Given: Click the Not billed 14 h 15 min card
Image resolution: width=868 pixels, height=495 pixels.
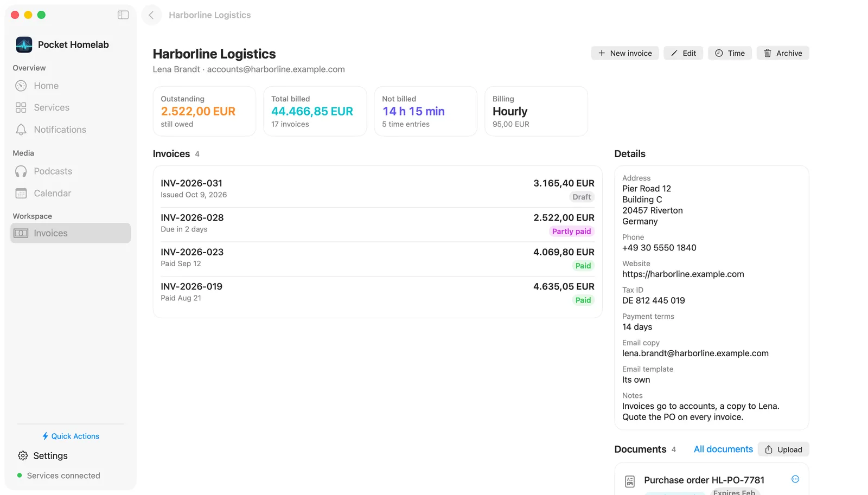Looking at the screenshot, I should pyautogui.click(x=426, y=111).
